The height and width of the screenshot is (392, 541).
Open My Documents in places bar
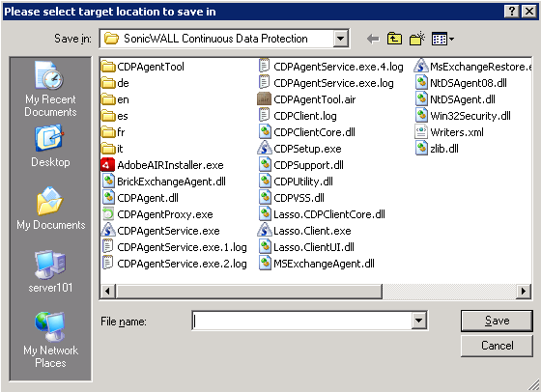(50, 209)
